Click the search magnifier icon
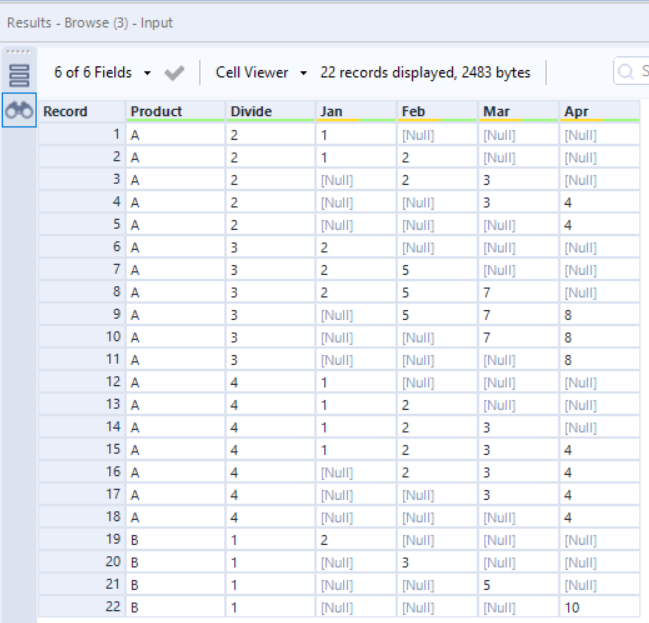Viewport: 649px width, 623px height. click(x=627, y=72)
